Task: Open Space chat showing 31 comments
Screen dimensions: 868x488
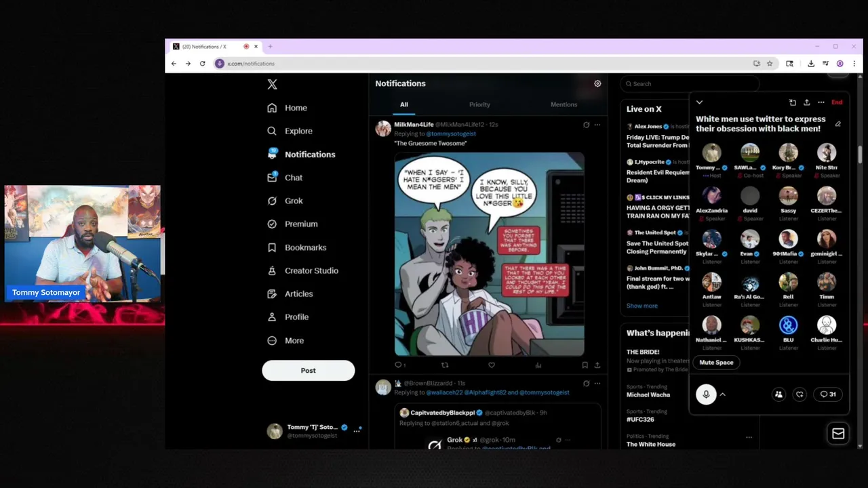Action: pos(828,394)
